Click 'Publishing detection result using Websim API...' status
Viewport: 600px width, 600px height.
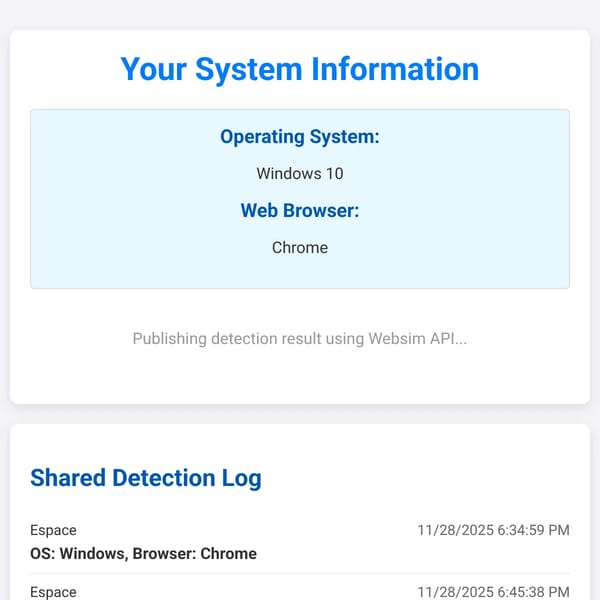(300, 339)
